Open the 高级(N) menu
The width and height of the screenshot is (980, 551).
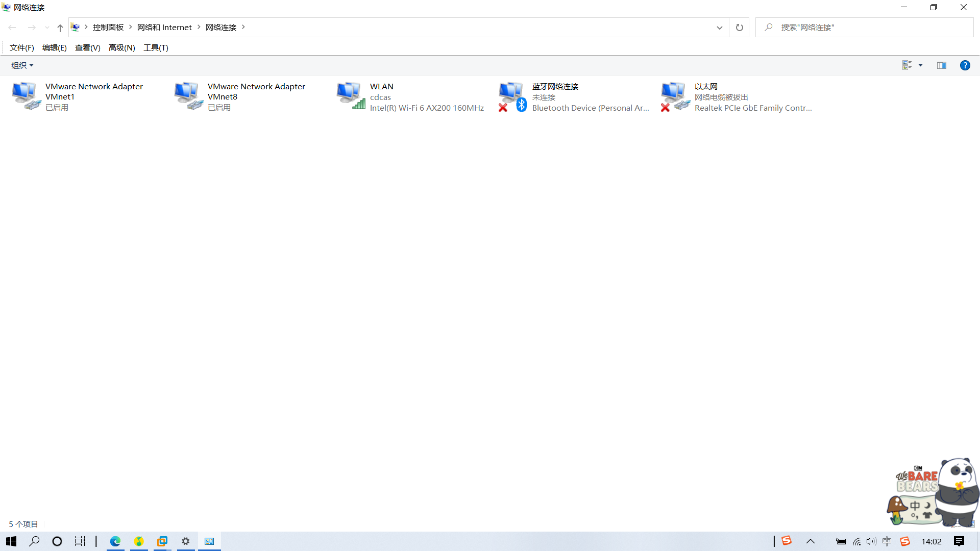tap(121, 47)
